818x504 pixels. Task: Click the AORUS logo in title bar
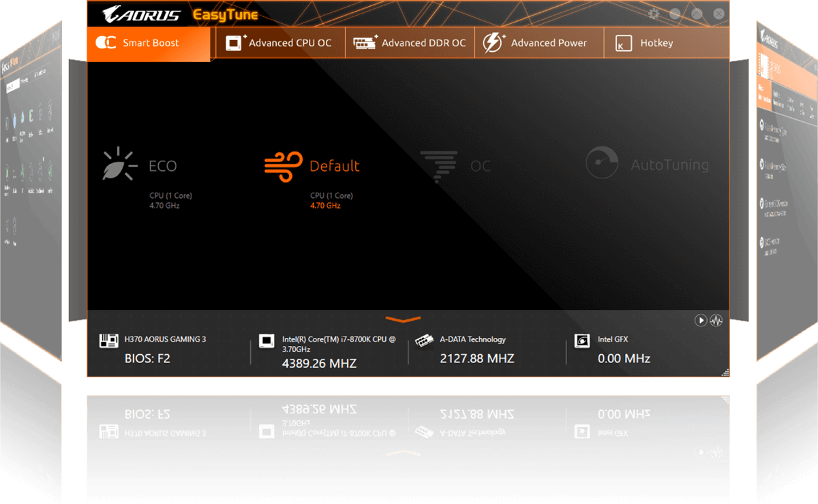tap(141, 14)
